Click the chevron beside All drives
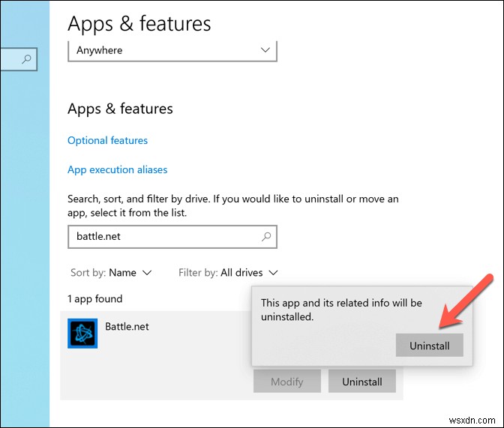 click(273, 273)
